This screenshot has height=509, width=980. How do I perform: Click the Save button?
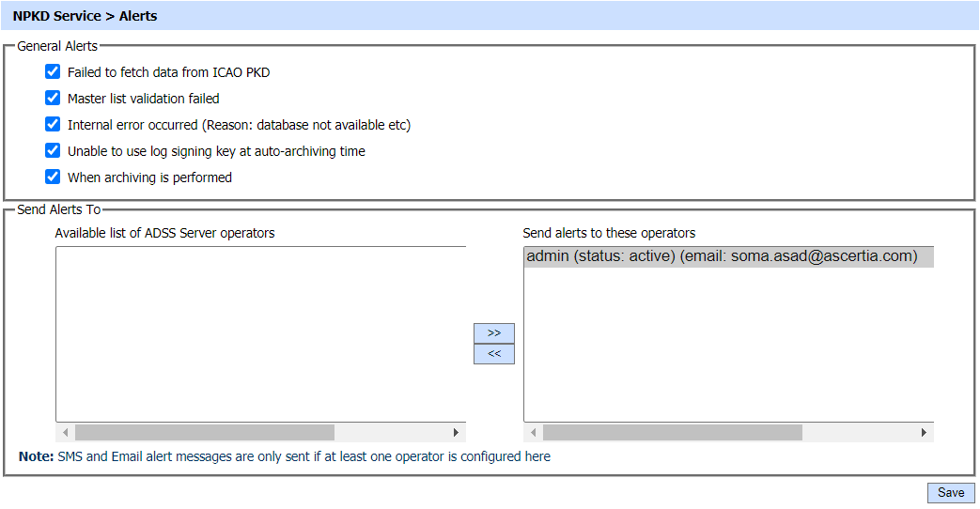950,493
